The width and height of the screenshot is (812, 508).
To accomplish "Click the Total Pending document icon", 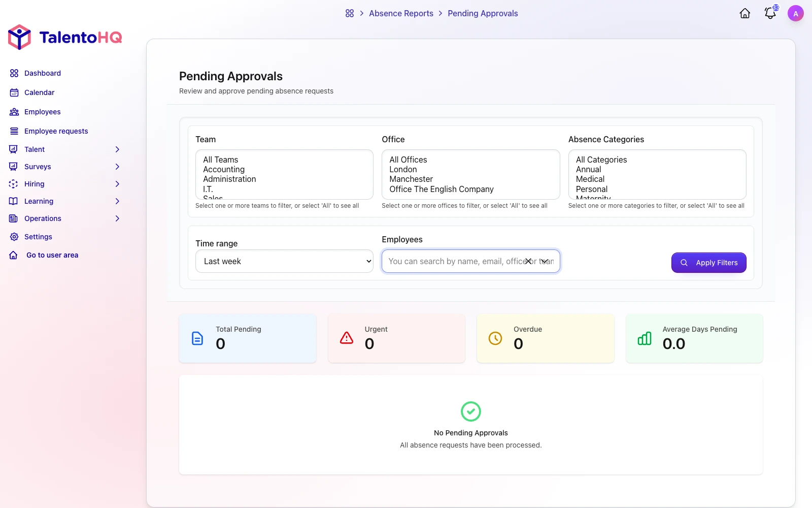I will pos(197,338).
